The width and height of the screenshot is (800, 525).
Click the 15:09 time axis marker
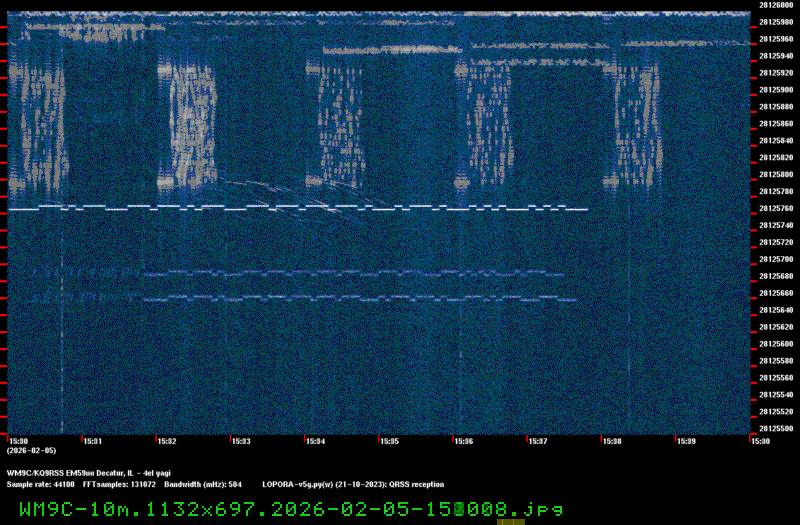(686, 441)
